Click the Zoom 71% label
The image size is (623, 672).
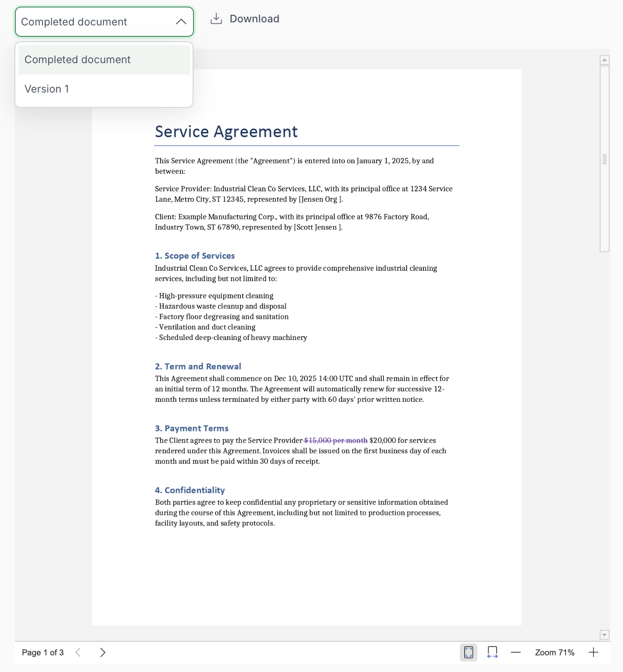[x=555, y=652]
